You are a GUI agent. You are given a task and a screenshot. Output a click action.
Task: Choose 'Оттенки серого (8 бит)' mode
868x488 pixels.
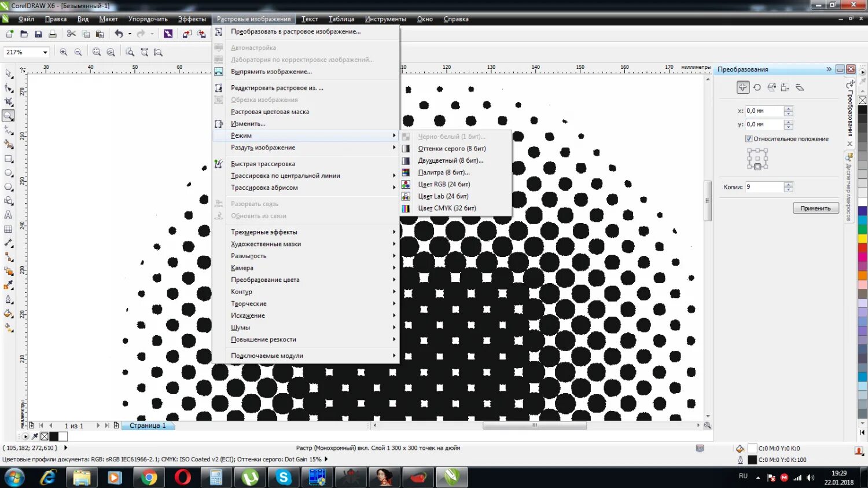click(455, 149)
